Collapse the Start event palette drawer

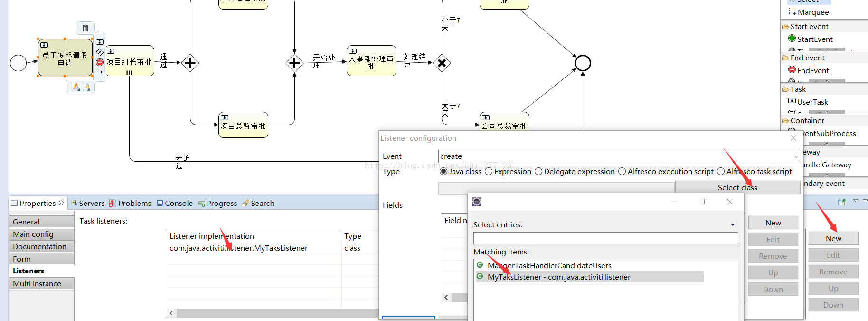point(810,26)
